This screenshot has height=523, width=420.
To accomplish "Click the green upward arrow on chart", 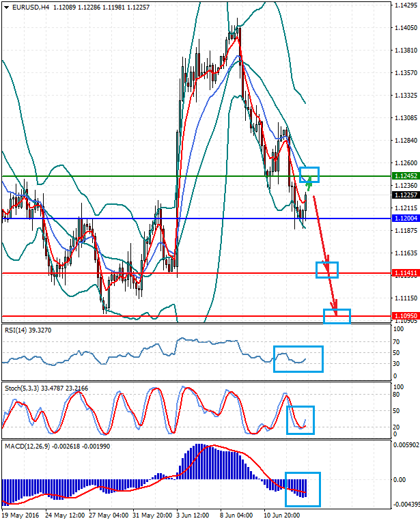I will [309, 182].
